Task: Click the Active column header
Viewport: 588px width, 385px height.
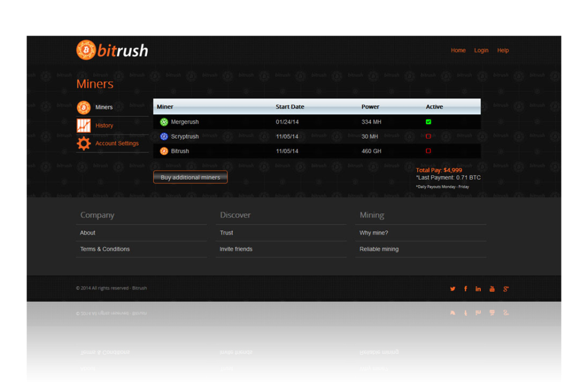Action: (434, 107)
